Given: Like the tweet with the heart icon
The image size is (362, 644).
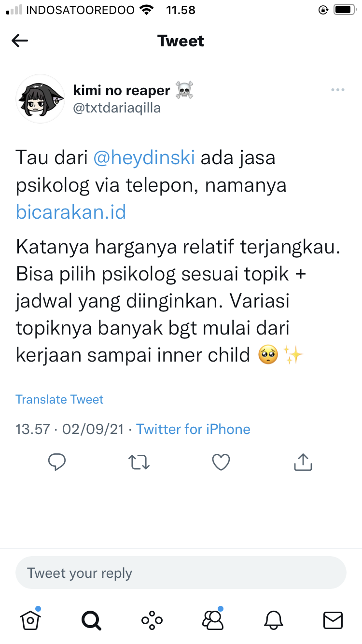Looking at the screenshot, I should (x=221, y=462).
